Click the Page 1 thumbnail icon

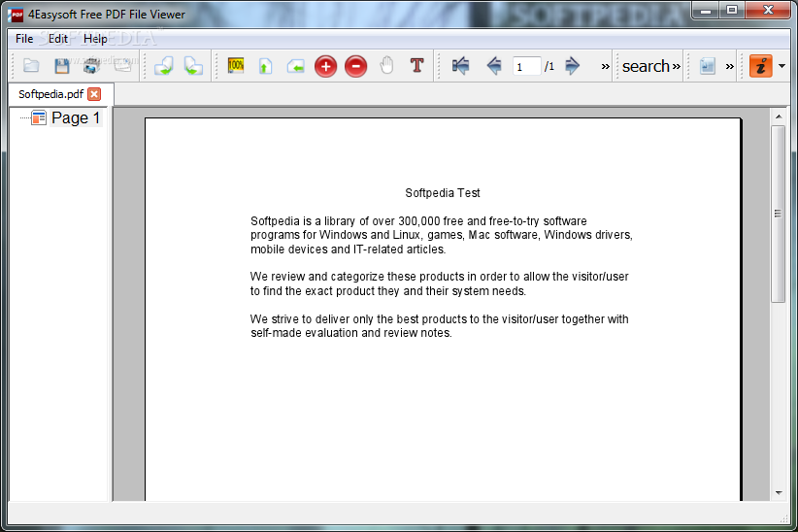click(39, 118)
